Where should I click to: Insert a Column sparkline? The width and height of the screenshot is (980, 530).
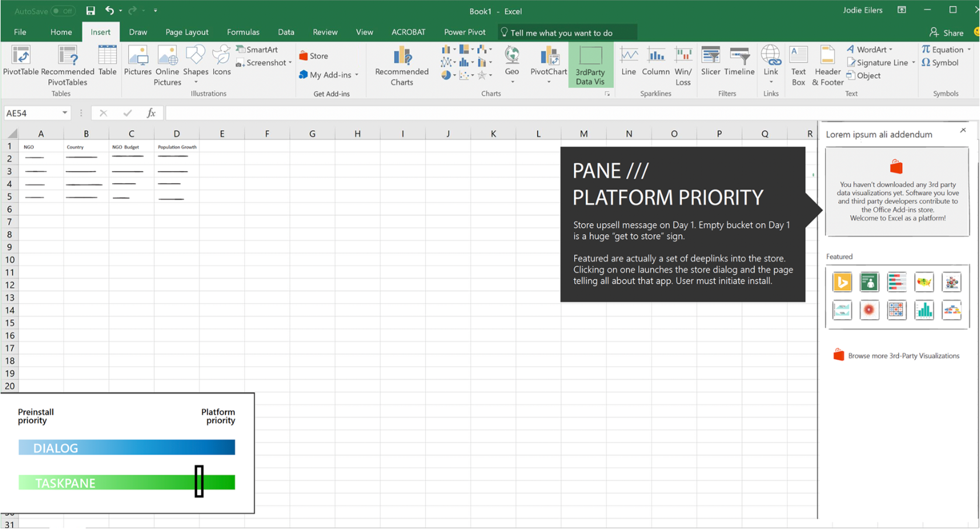tap(656, 61)
